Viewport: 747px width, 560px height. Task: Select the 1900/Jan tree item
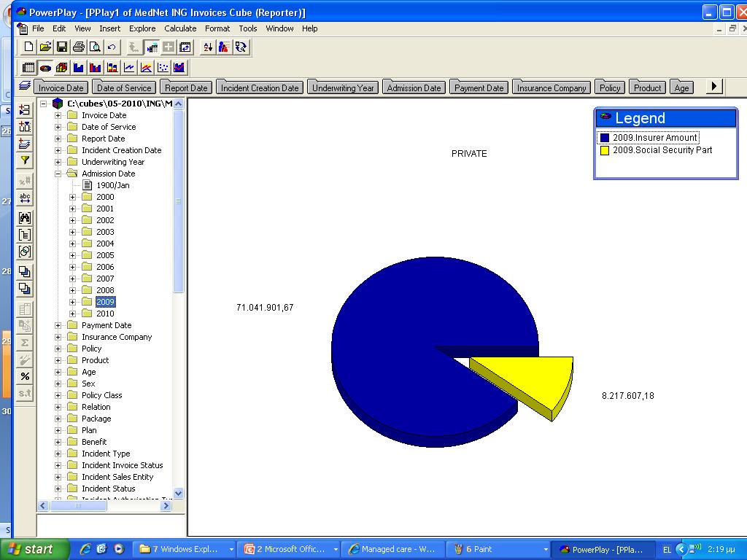pyautogui.click(x=112, y=185)
